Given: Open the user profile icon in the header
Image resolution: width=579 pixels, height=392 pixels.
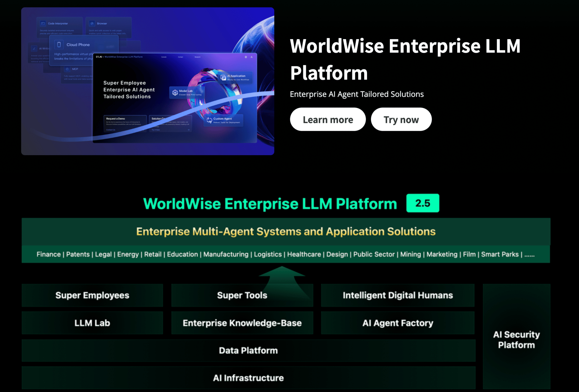Looking at the screenshot, I should 252,57.
